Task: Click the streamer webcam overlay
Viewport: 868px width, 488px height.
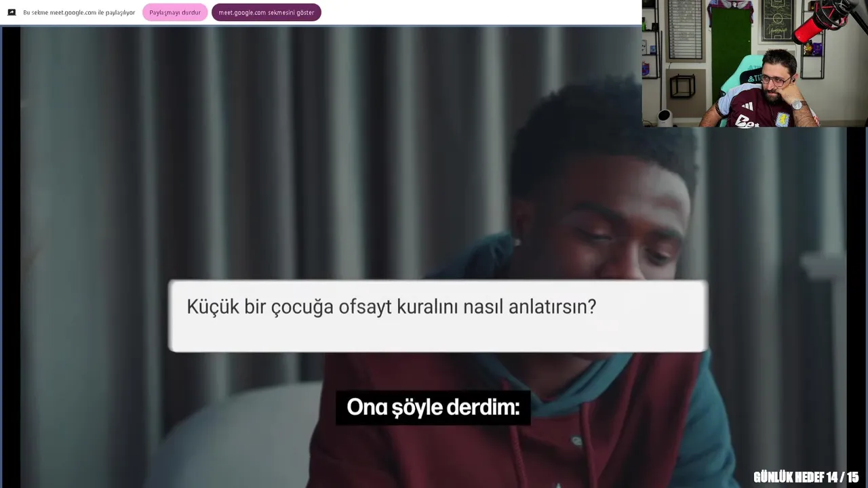Action: tap(755, 64)
